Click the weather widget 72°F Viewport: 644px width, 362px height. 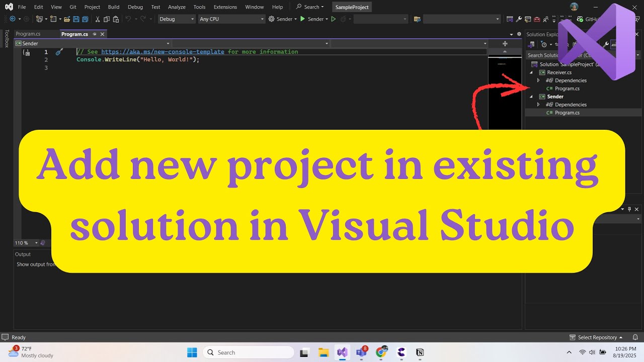click(31, 352)
